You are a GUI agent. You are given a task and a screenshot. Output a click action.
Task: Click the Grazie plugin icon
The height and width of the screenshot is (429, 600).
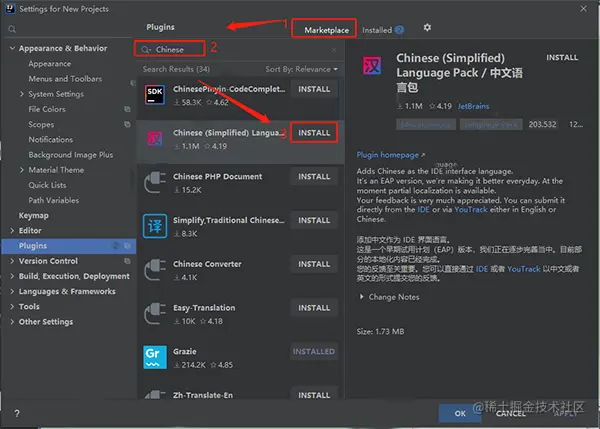(x=155, y=357)
